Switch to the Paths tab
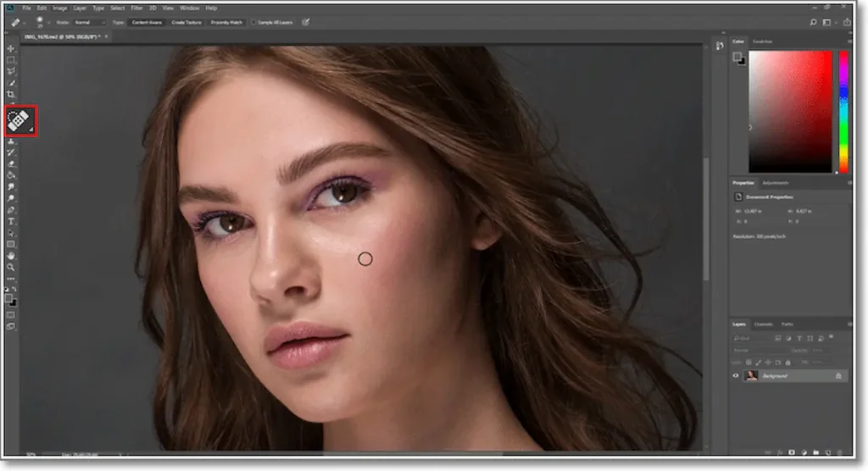Screen dimensions: 868x471 coord(787,324)
